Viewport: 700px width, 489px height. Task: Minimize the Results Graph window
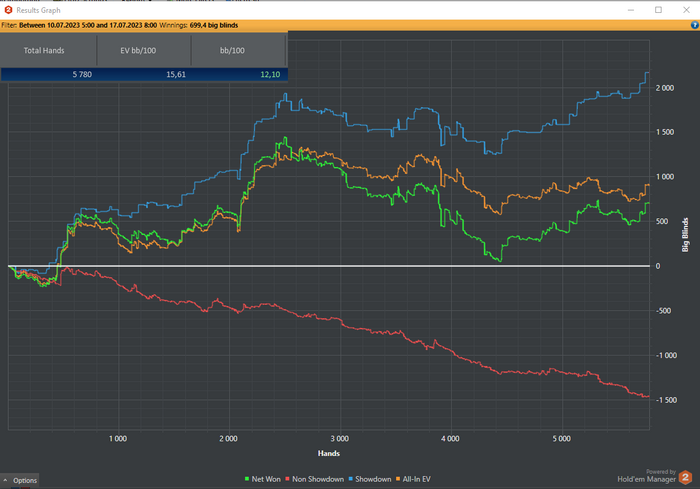[x=631, y=10]
